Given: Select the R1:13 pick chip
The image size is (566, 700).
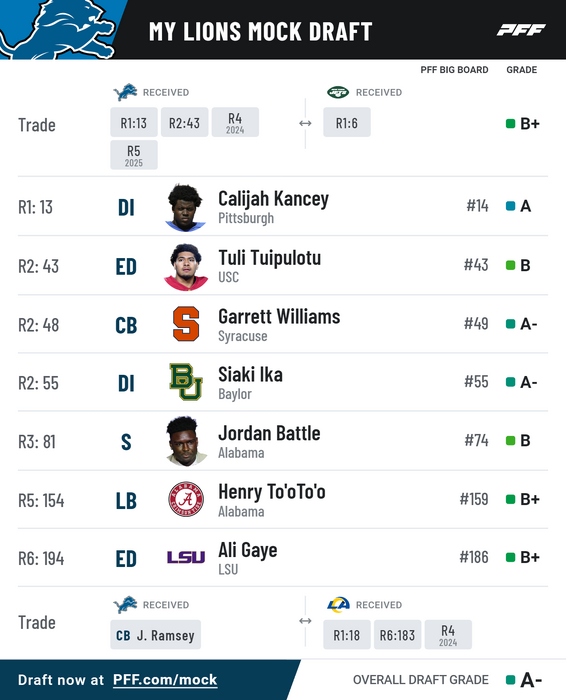Looking at the screenshot, I should [x=134, y=122].
